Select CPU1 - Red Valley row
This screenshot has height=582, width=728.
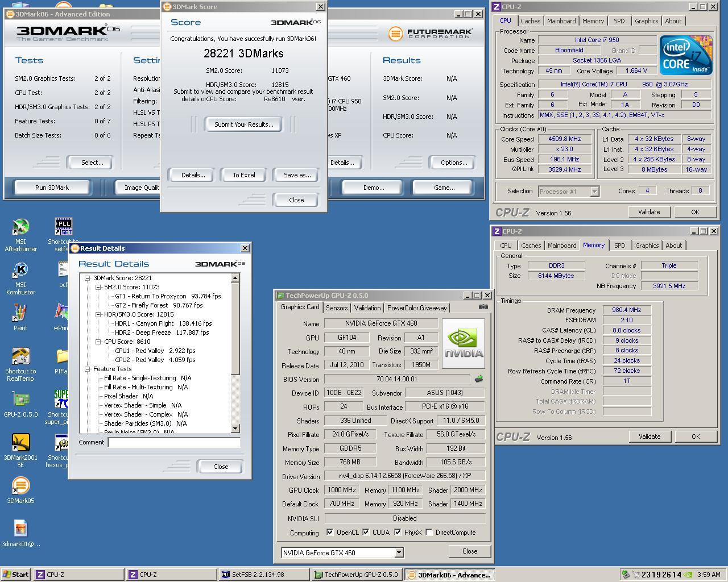click(x=155, y=351)
